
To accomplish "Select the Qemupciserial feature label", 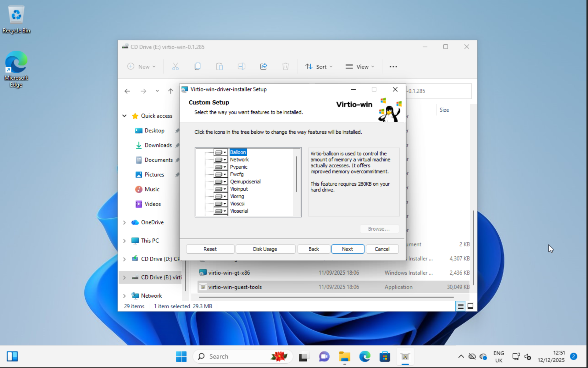I will (x=245, y=182).
